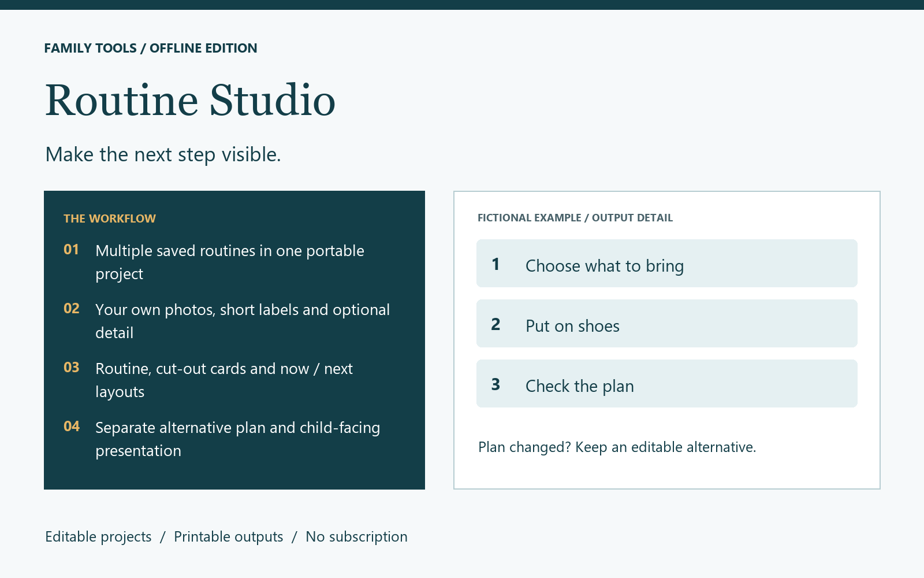Select the 'Put on shoes' step card
Viewport: 924px width, 578px height.
[x=667, y=324]
